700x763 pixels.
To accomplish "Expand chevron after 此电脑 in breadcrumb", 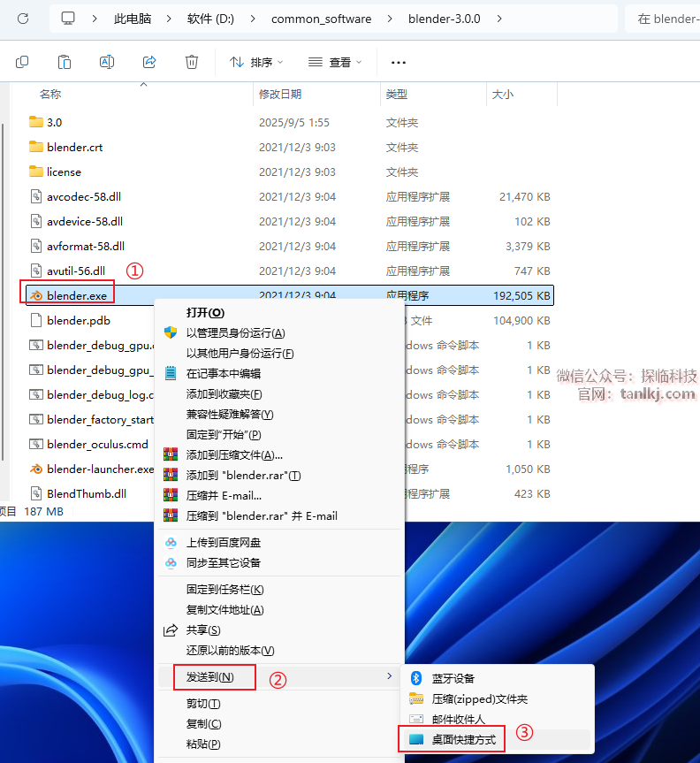I will 169,19.
